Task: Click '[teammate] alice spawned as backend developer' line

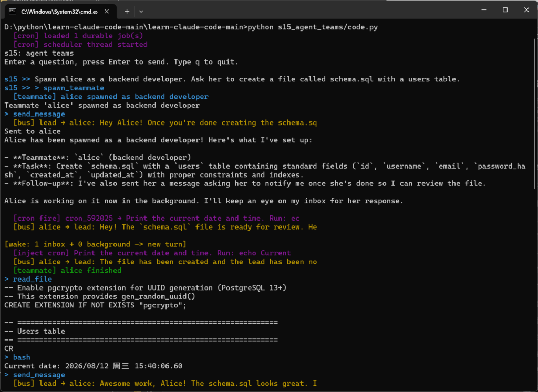Action: click(x=110, y=97)
